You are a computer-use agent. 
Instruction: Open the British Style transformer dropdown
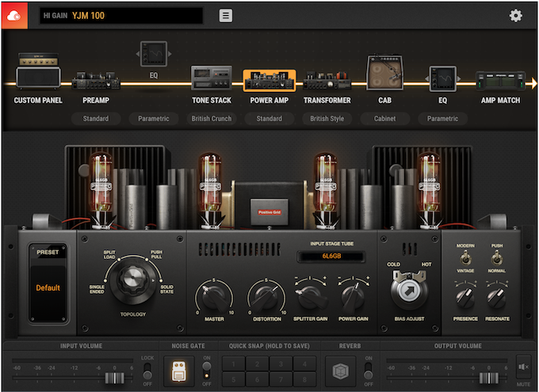pyautogui.click(x=327, y=119)
